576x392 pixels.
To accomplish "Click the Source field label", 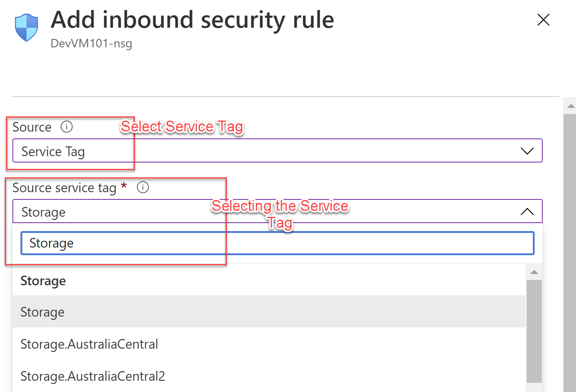I will tap(32, 127).
